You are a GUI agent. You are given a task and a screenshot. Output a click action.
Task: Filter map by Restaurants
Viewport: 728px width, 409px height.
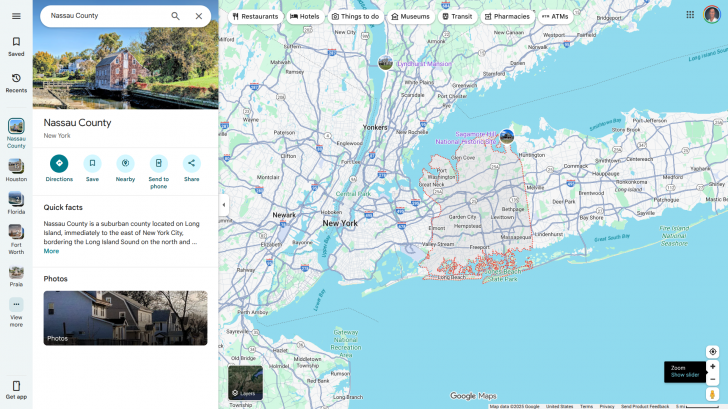[x=255, y=16]
